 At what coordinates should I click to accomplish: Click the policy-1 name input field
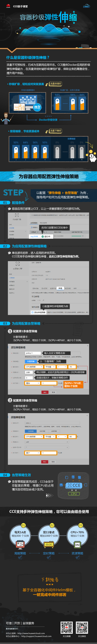(33, 353)
